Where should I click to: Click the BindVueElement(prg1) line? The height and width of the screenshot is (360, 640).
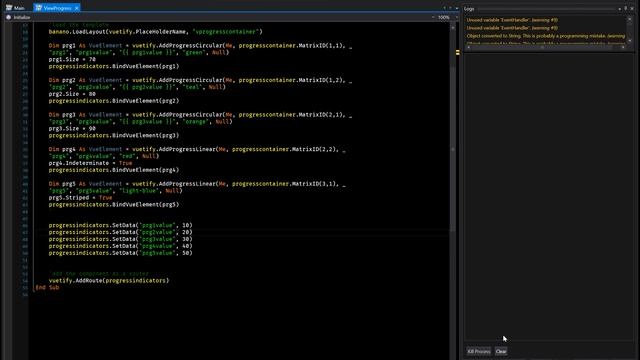pos(113,66)
